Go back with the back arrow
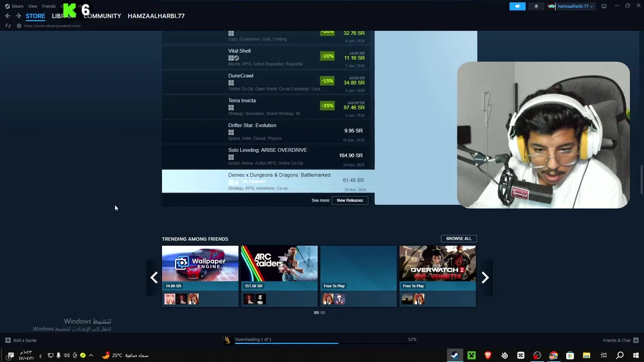This screenshot has width=644, height=362. (8, 16)
